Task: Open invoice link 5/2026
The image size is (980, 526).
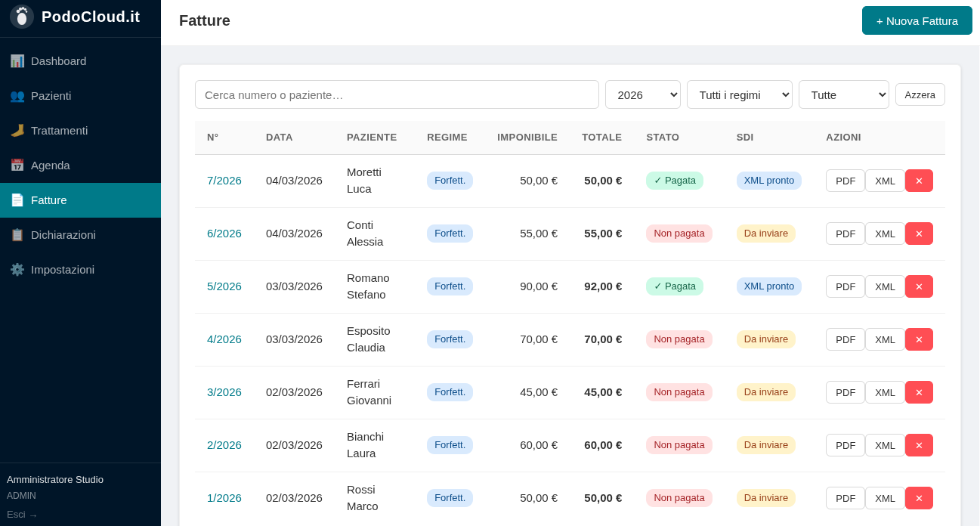Action: click(x=224, y=286)
